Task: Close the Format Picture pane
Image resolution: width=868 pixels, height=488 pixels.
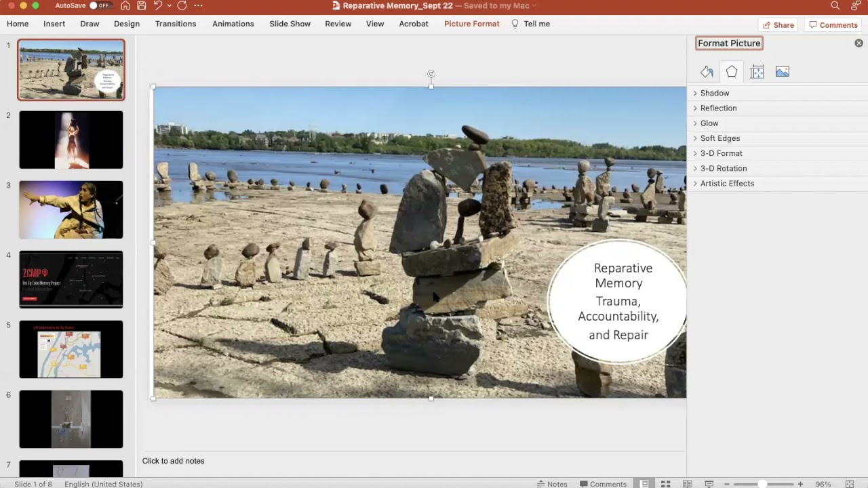Action: pyautogui.click(x=859, y=43)
